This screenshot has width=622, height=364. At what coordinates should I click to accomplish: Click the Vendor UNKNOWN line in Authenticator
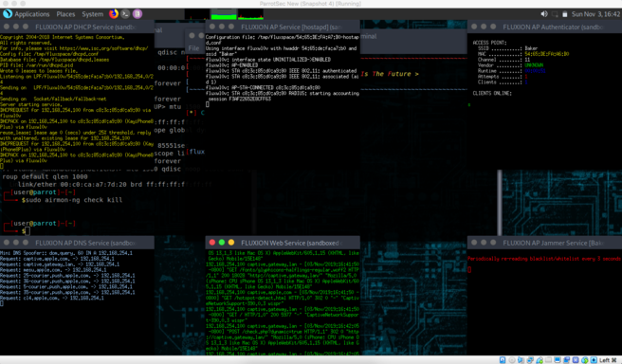click(x=510, y=65)
